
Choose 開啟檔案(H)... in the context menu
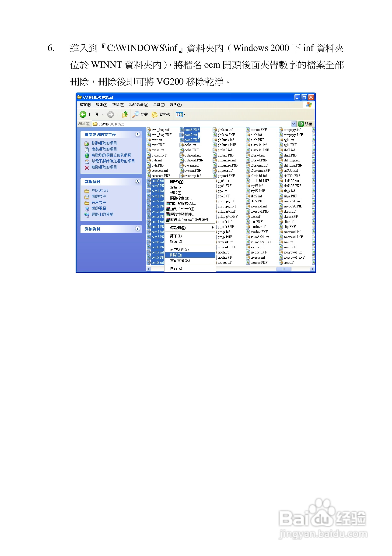[190, 198]
